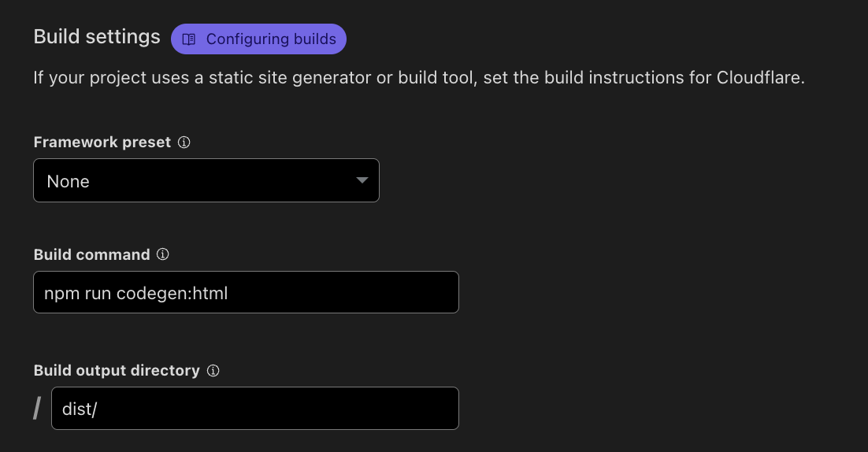Select the "None" value in Framework preset
The image size is (868, 452).
(69, 181)
